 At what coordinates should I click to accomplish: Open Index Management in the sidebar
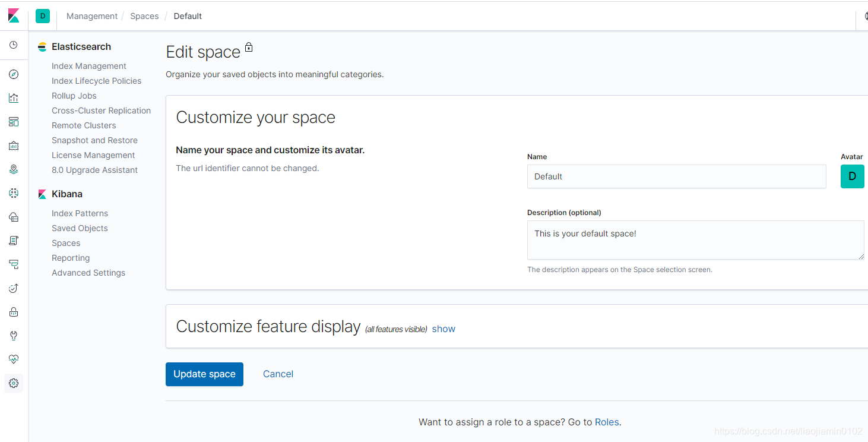89,66
